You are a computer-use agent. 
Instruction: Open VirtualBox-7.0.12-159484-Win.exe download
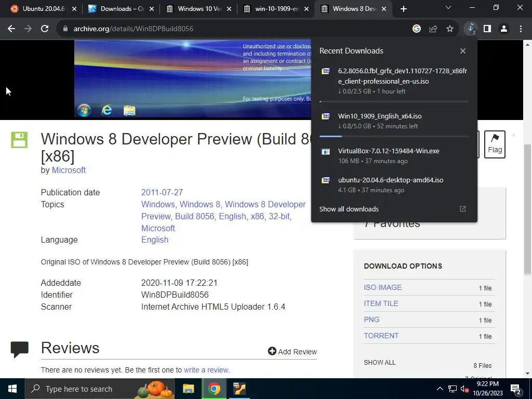pyautogui.click(x=394, y=156)
